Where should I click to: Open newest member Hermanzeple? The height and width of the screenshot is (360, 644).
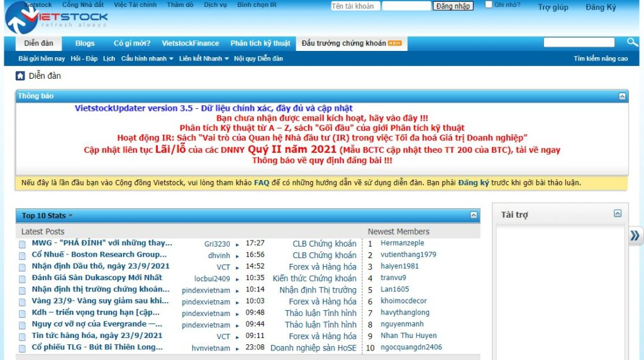(x=402, y=243)
